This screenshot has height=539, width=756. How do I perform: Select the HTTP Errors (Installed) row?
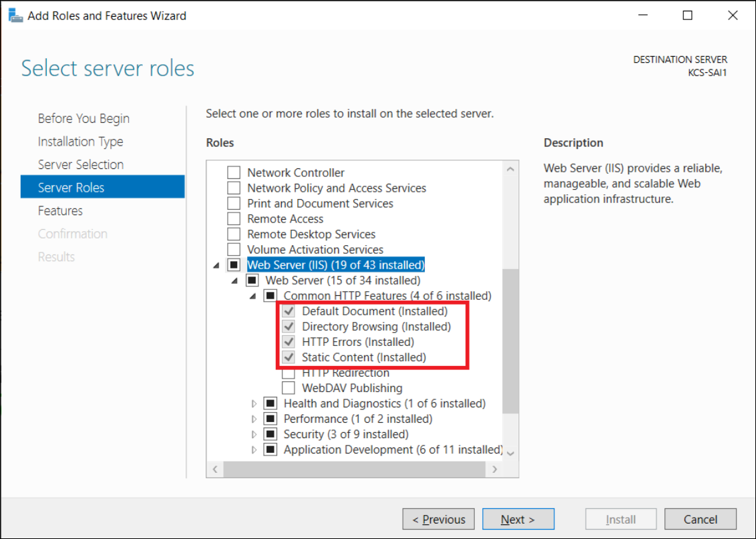pos(358,342)
